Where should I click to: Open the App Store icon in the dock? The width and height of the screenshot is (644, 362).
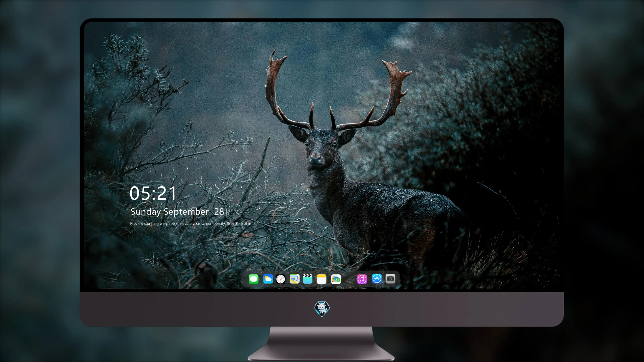point(377,279)
